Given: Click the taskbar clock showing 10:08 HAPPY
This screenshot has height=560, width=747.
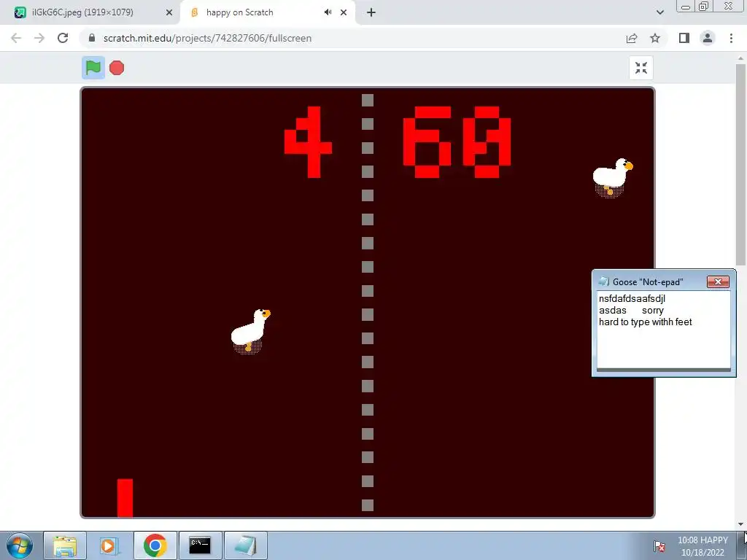Looking at the screenshot, I should 703,546.
